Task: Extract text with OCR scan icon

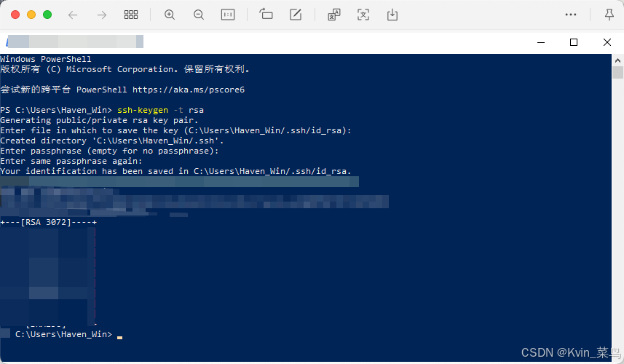Action: coord(363,15)
